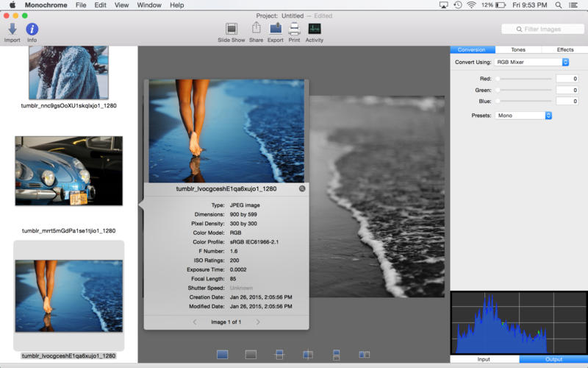Image resolution: width=588 pixels, height=368 pixels.
Task: Click the Share toolbar icon
Action: [256, 29]
